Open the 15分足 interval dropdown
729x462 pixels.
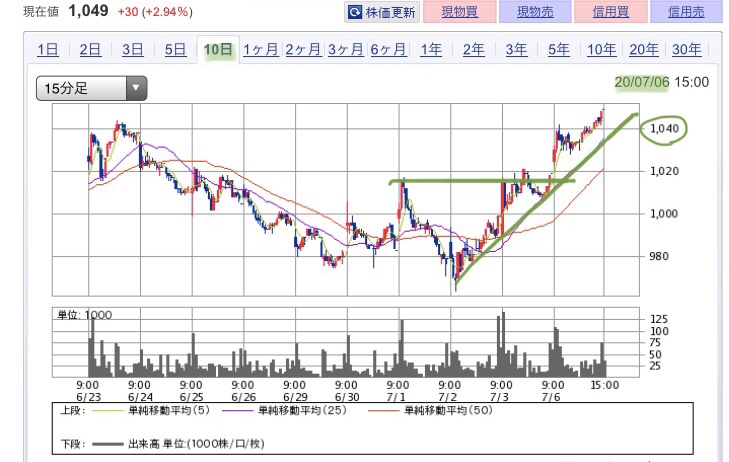pos(92,88)
